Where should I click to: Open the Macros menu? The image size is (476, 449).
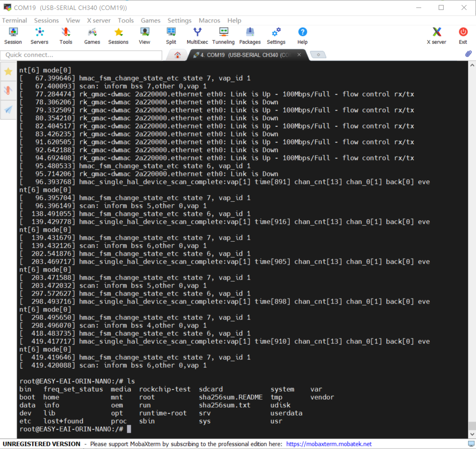210,20
